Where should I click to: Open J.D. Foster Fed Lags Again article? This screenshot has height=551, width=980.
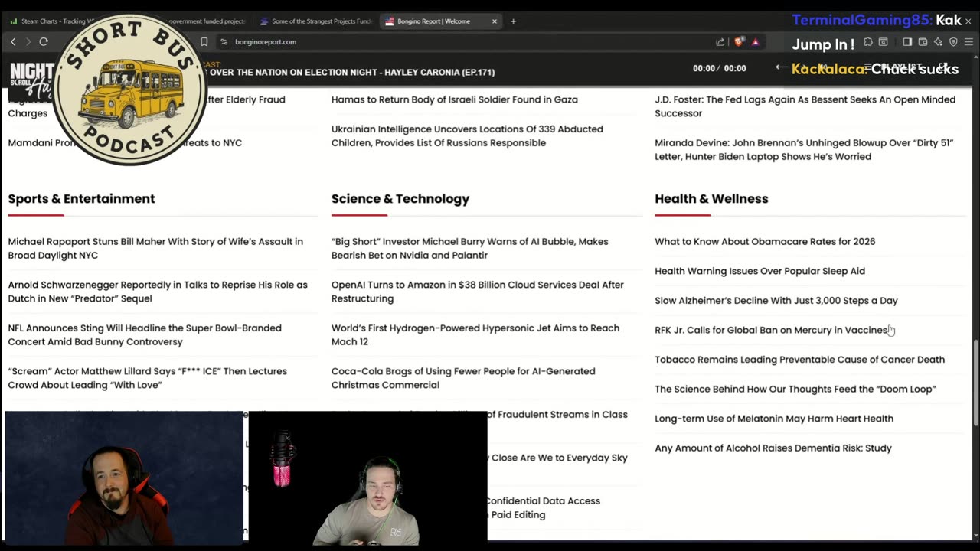[x=805, y=106]
